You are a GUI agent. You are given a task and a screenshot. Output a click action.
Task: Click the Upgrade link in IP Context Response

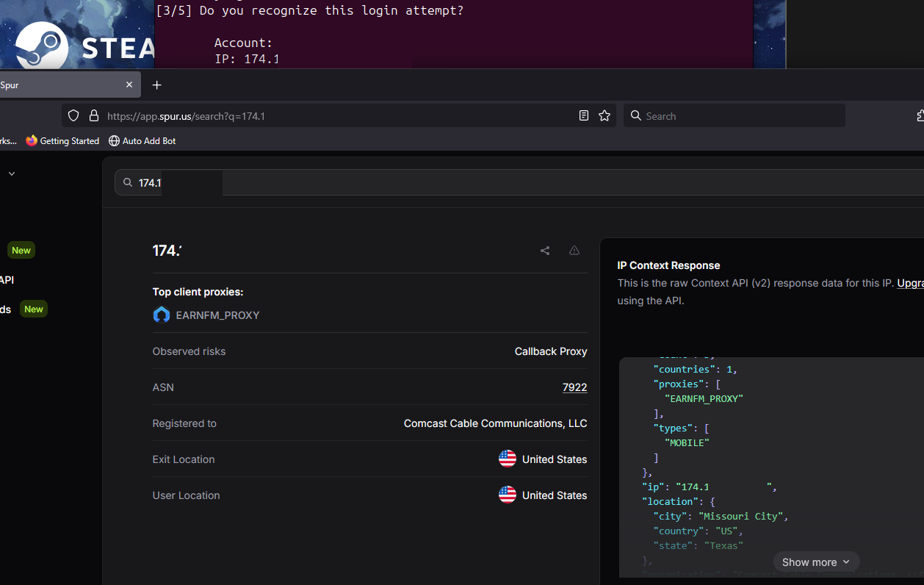(x=909, y=283)
